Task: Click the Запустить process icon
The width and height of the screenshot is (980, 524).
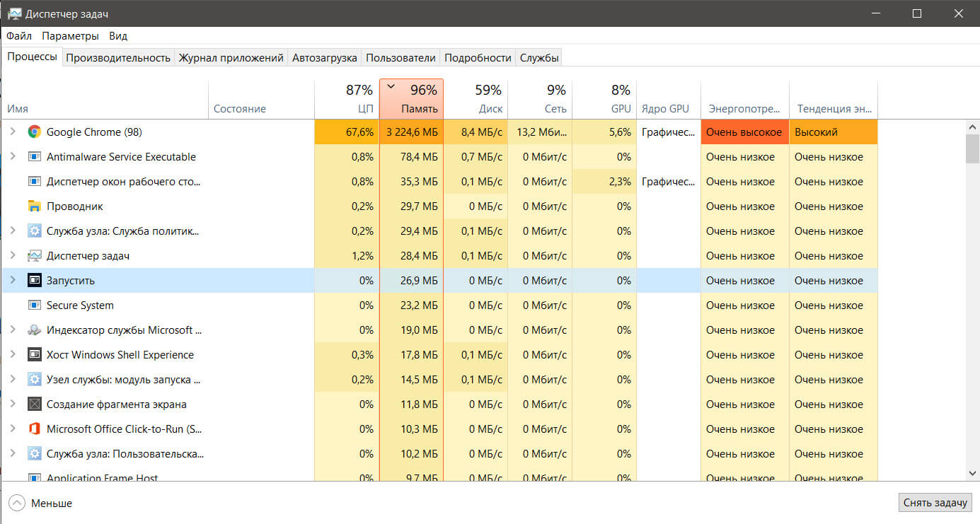Action: click(34, 281)
